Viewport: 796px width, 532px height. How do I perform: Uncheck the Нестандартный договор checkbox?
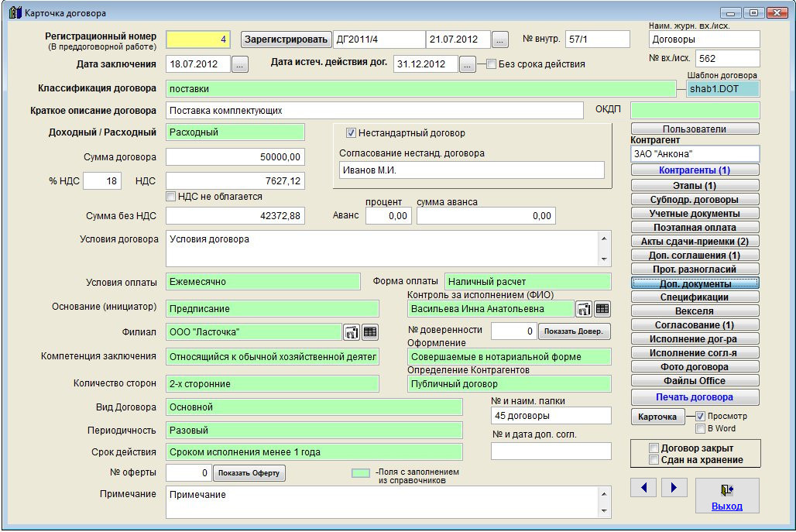click(351, 133)
